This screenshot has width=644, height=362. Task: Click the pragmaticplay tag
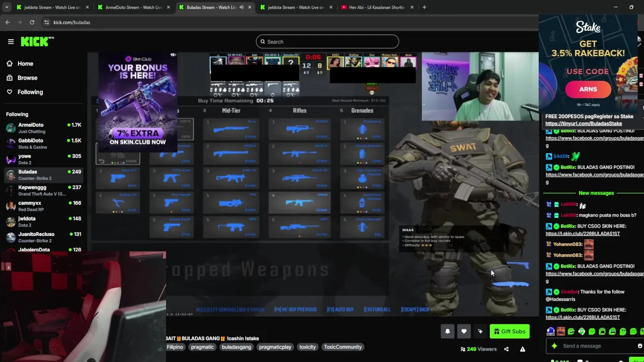[275, 347]
